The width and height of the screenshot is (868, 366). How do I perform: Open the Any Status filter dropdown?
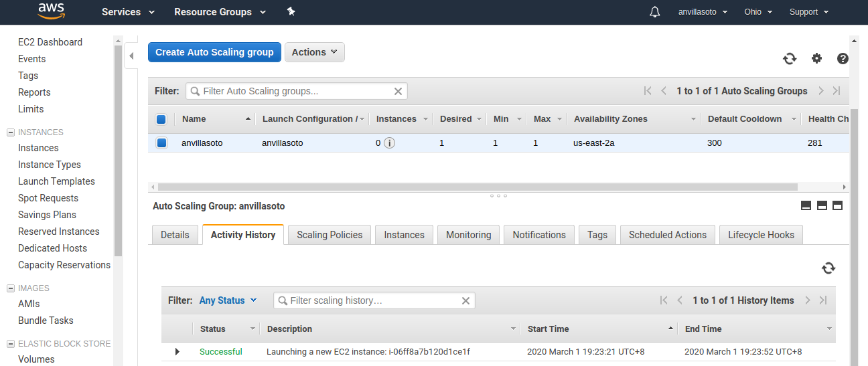point(228,300)
